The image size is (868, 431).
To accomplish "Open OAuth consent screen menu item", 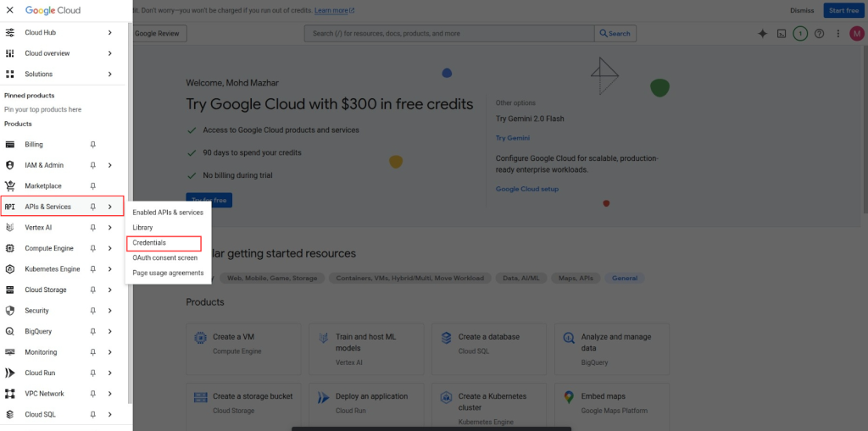I will coord(165,257).
